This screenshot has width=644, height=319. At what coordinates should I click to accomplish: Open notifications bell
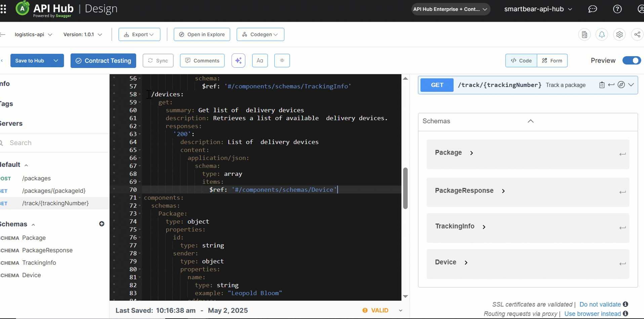click(602, 35)
